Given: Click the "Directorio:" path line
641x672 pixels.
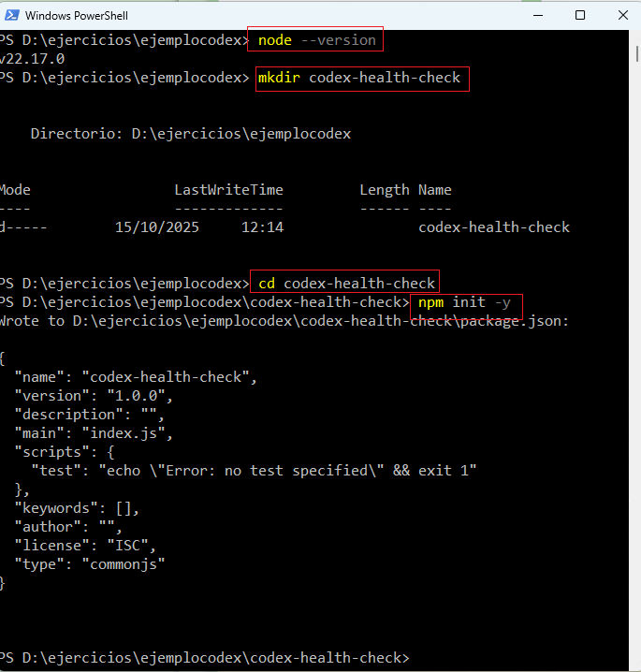Looking at the screenshot, I should 191,134.
